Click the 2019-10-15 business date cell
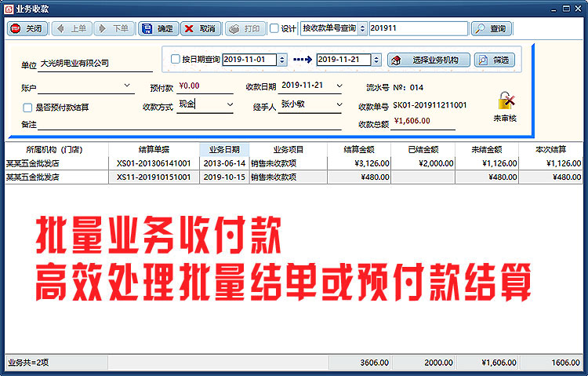This screenshot has width=588, height=376. (x=224, y=177)
